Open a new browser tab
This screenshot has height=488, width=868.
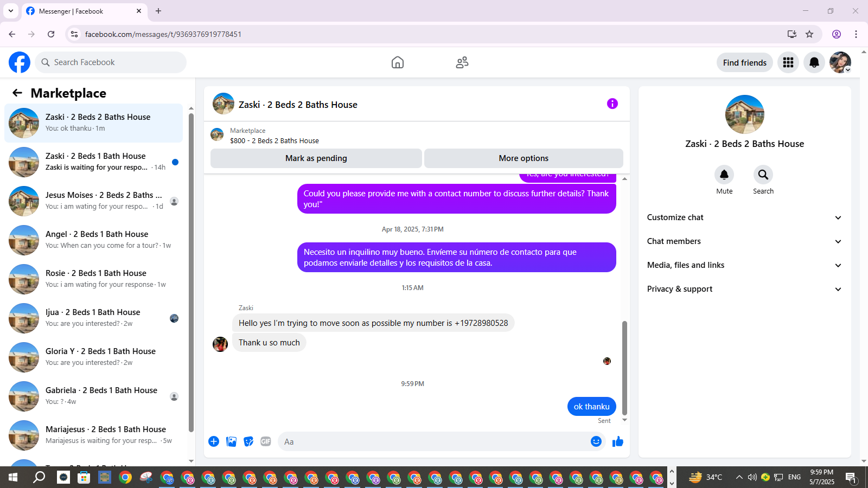point(158,11)
